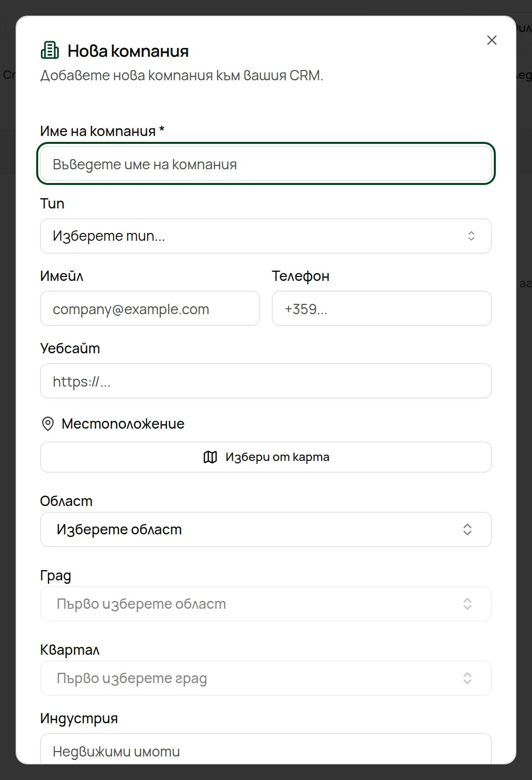Click the Уебсайт label
This screenshot has height=780, width=532.
(x=70, y=348)
